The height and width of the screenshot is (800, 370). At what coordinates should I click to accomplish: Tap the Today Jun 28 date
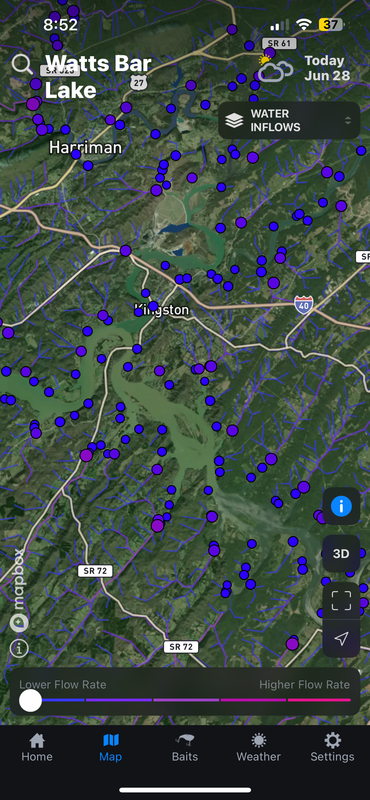click(327, 68)
